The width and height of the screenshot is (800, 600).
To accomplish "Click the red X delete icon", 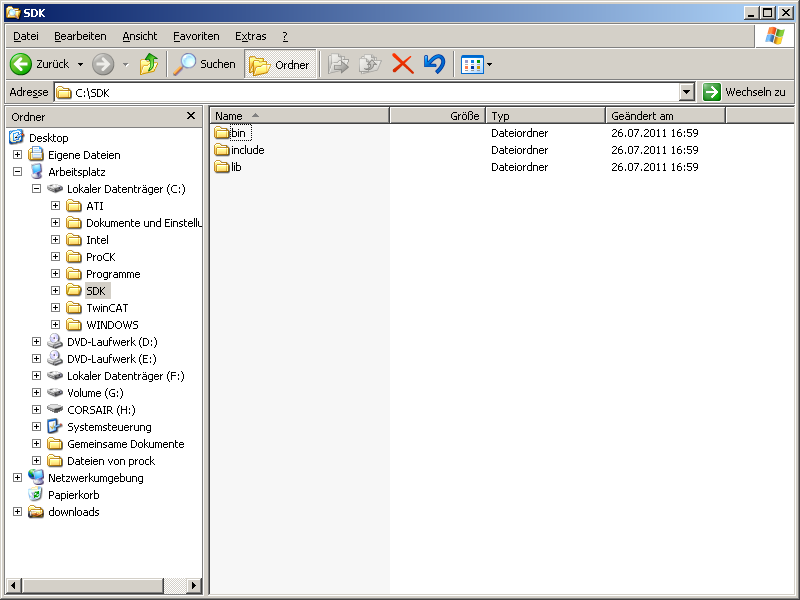I will tap(403, 64).
